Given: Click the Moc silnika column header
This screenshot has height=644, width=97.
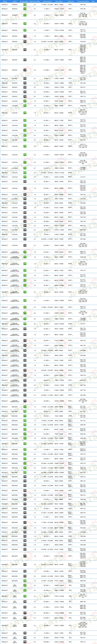Looking at the screenshot, I should [59, 1].
